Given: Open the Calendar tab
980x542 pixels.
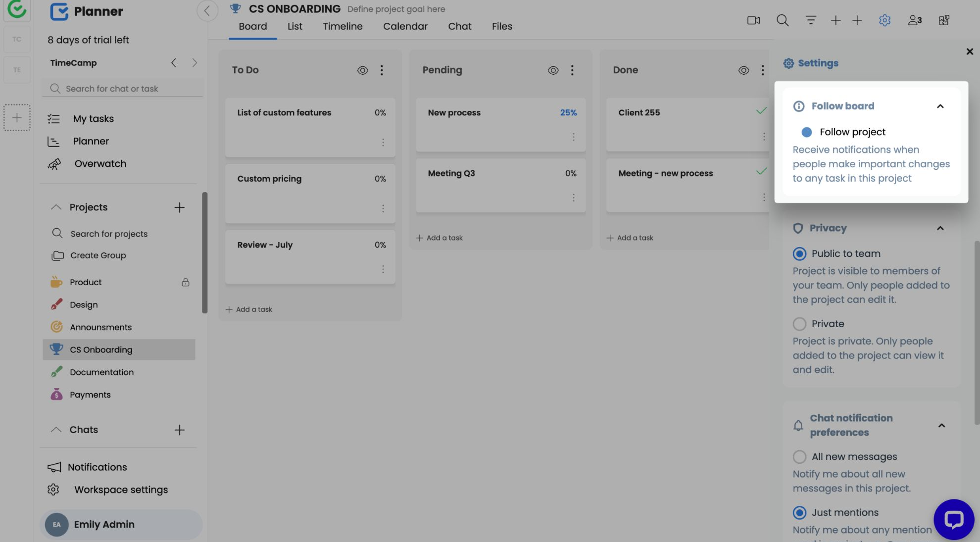Looking at the screenshot, I should click(x=405, y=26).
